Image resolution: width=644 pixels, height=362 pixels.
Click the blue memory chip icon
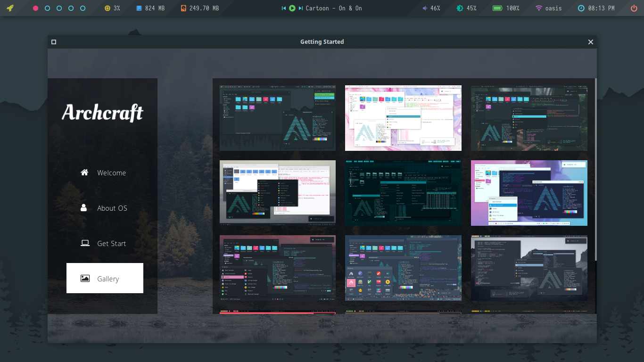coord(139,8)
